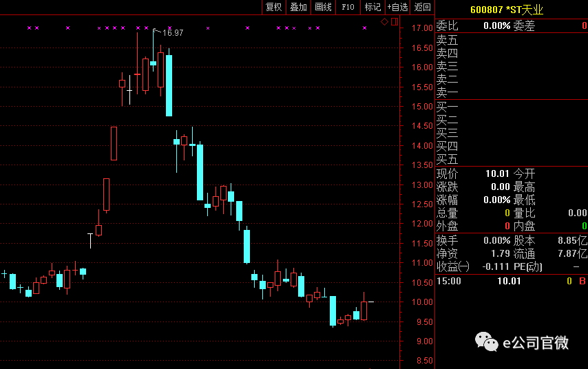Select the 买一 order row

pyautogui.click(x=512, y=107)
